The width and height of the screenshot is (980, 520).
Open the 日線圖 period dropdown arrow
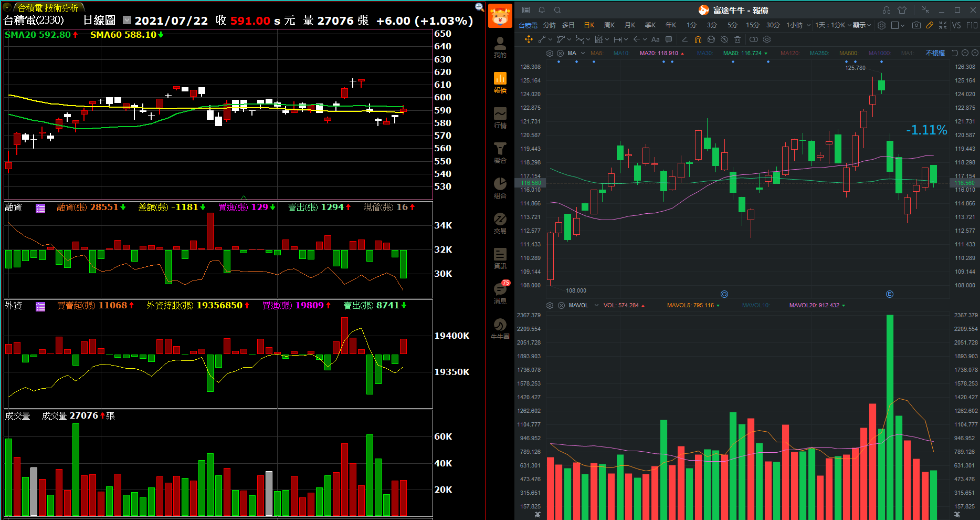tap(127, 20)
